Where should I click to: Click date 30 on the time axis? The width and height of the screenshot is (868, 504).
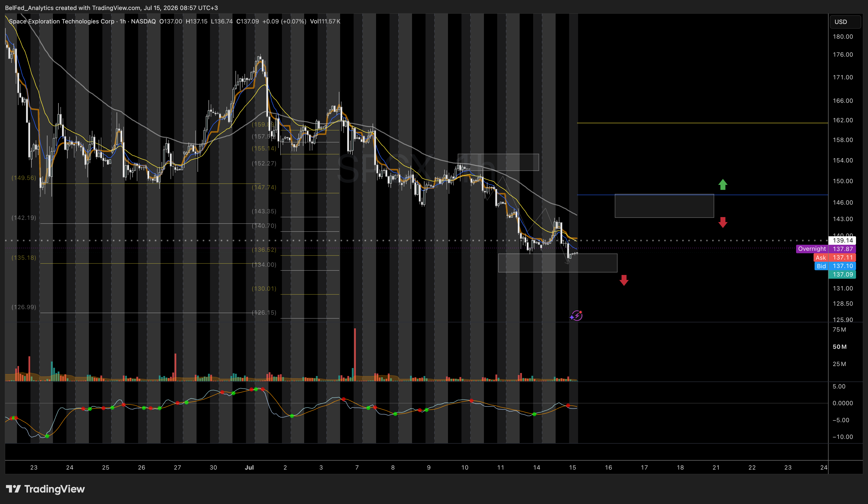[x=213, y=467]
